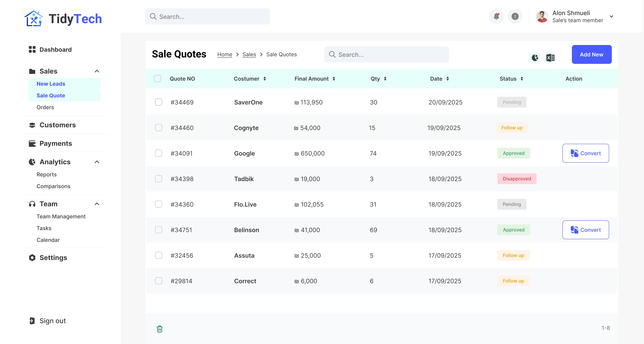Click the Settings hexagon icon

coord(32,258)
